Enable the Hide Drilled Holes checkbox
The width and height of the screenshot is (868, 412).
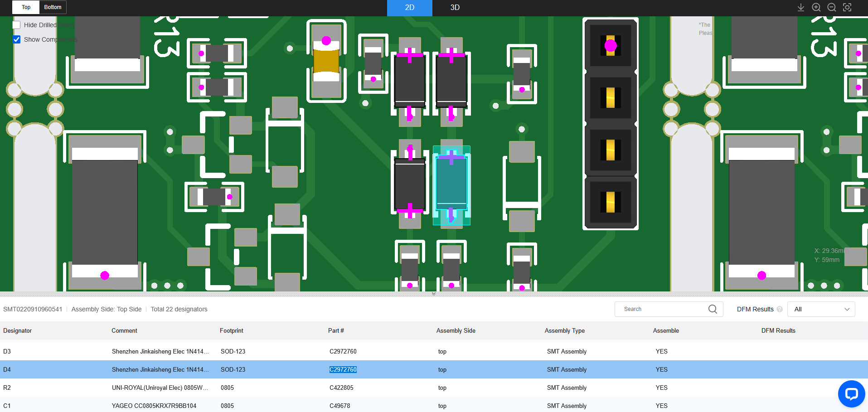[17, 25]
